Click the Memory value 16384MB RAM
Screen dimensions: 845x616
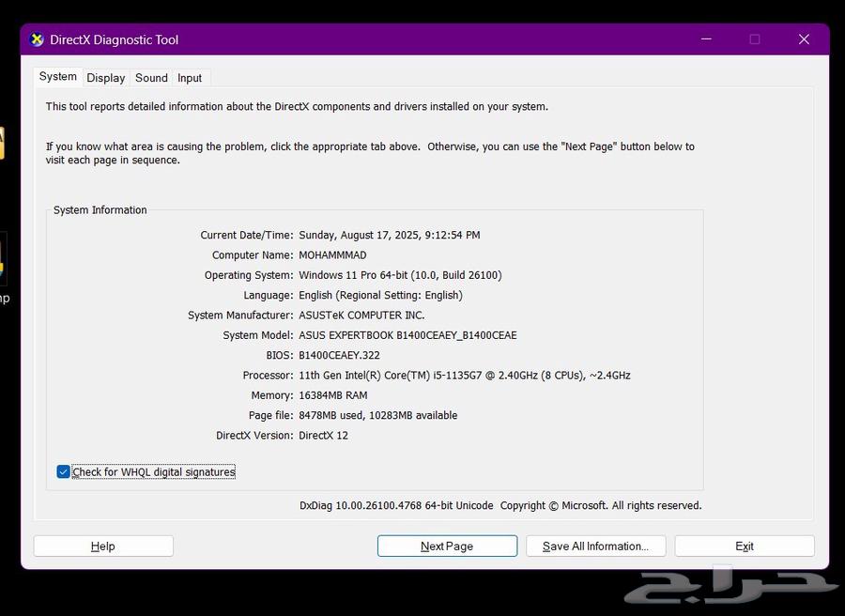[x=333, y=395]
